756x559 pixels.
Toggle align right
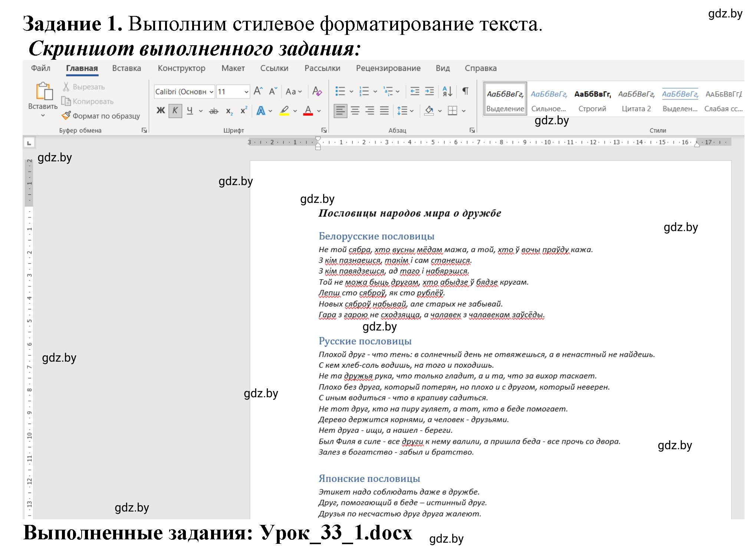[370, 111]
